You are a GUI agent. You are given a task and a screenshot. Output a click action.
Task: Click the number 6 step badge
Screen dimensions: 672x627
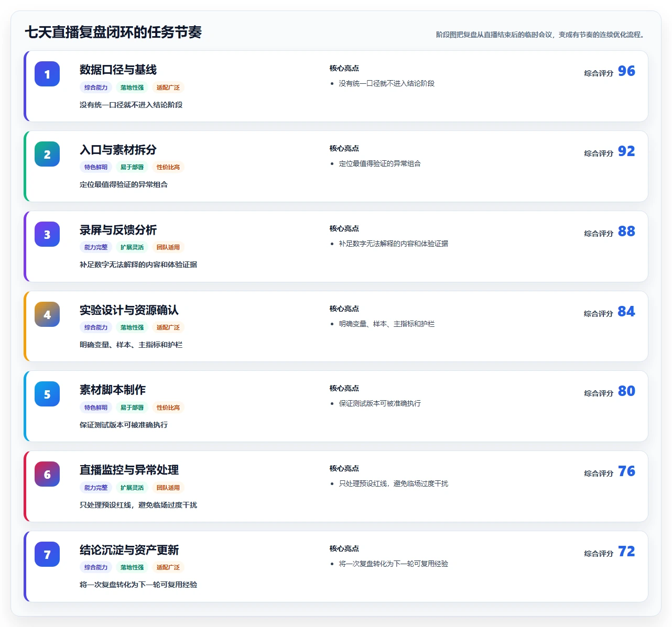click(47, 474)
